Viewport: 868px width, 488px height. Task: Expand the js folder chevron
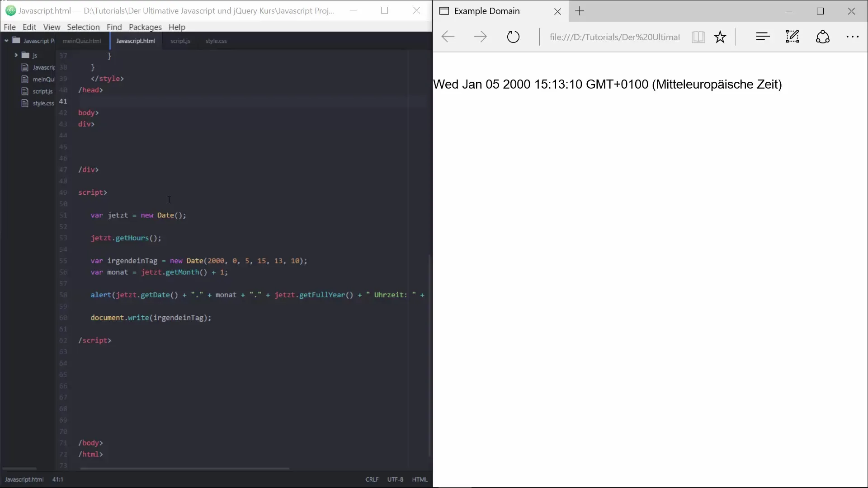pyautogui.click(x=16, y=55)
